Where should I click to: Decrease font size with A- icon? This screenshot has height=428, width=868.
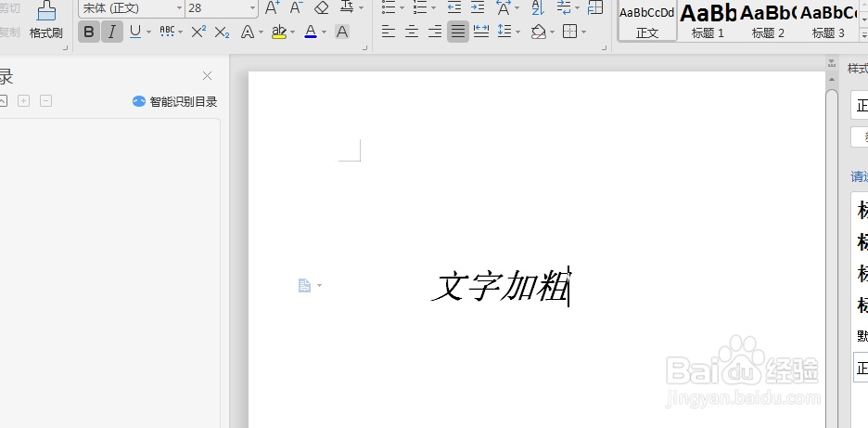(x=297, y=7)
